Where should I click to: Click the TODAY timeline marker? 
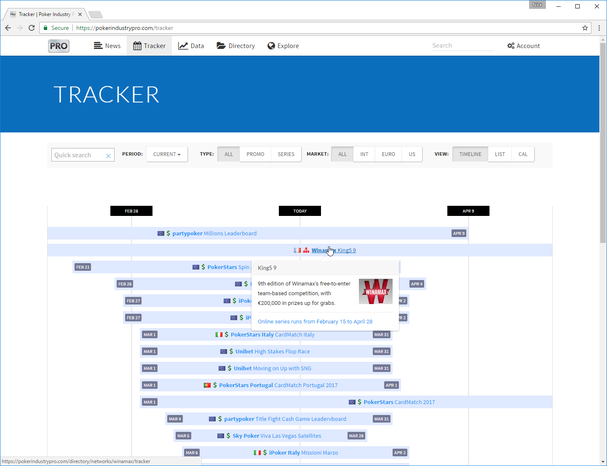point(300,211)
